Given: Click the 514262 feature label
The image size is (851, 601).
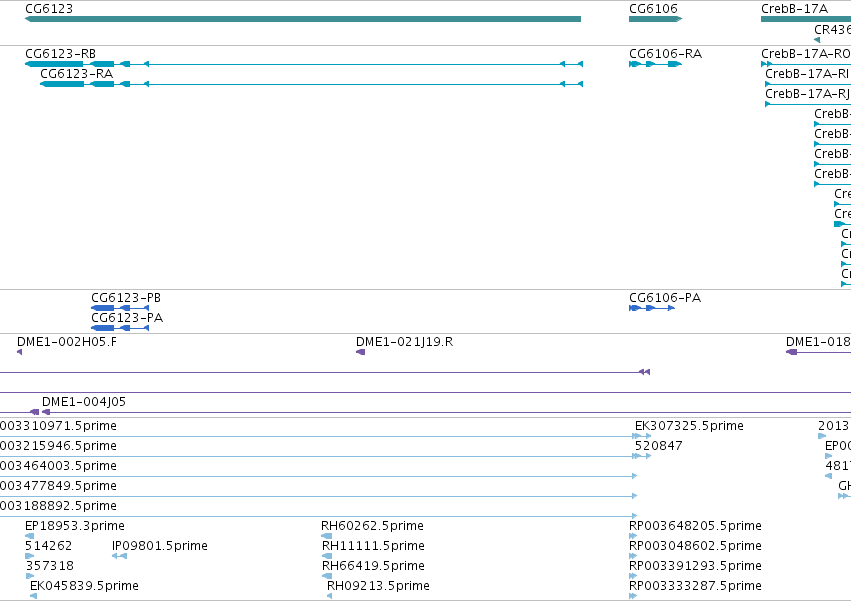Looking at the screenshot, I should (x=48, y=546).
